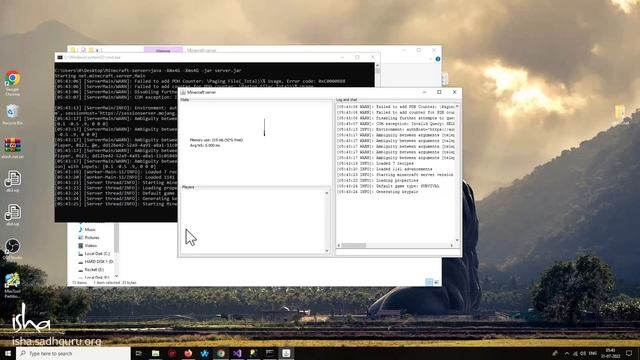640x360 pixels.
Task: Open volume control in system tray
Action: point(583,353)
